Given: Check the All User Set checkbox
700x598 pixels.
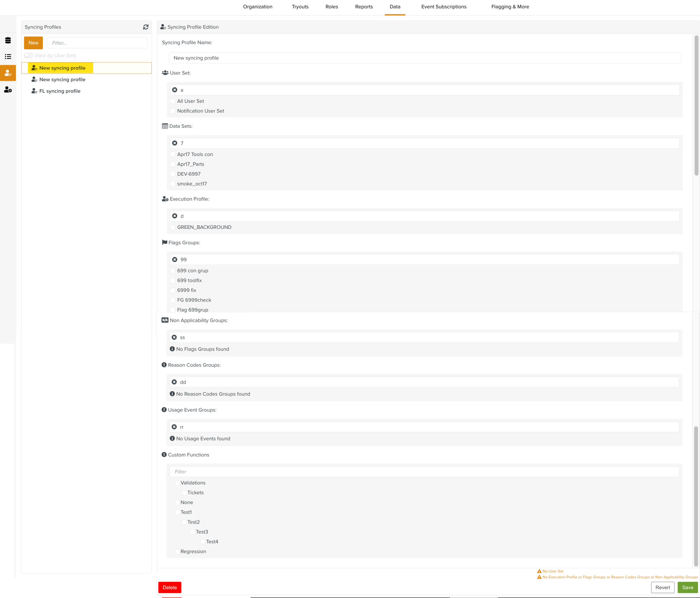Looking at the screenshot, I should coord(173,101).
